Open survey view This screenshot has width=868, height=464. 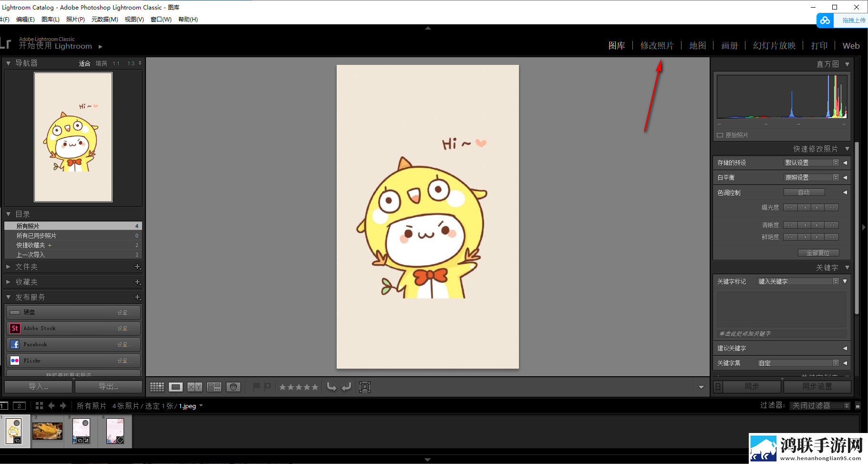click(x=214, y=387)
